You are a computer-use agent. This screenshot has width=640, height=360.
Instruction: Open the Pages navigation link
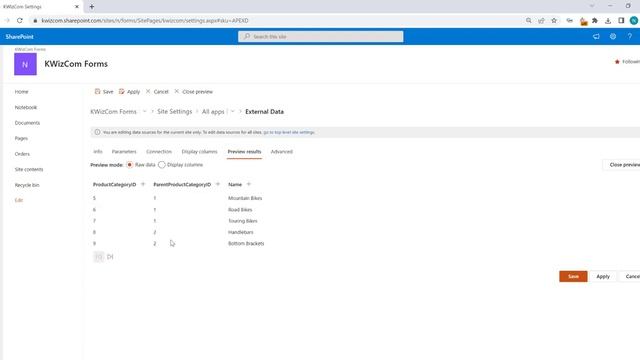coord(21,138)
